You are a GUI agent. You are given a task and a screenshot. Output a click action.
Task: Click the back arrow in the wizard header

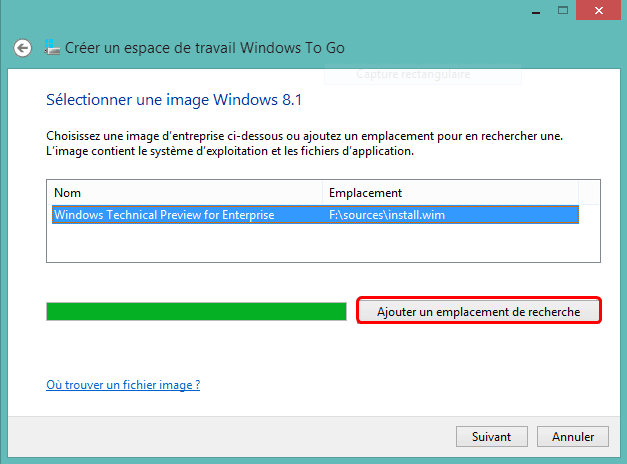[22, 48]
